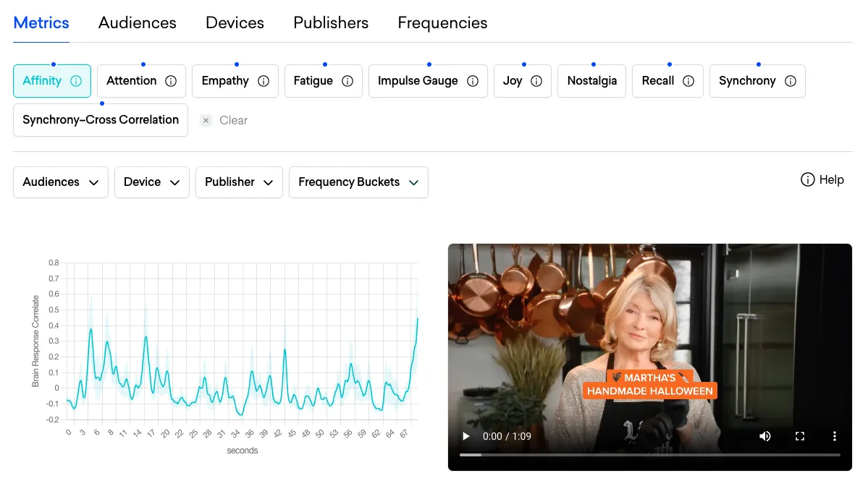Open the Affinity metric info tooltip
868x494 pixels.
[x=75, y=80]
